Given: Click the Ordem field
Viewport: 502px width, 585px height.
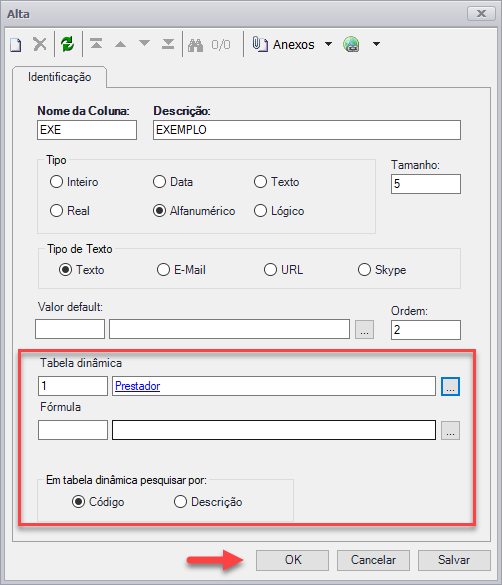Looking at the screenshot, I should coord(426,330).
